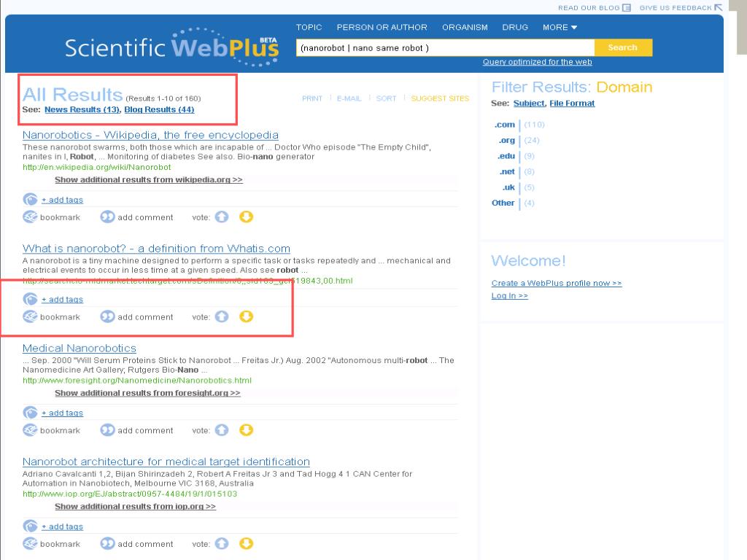Open the foresight.org Nanorobotics.html URL
The height and width of the screenshot is (560, 747).
[137, 381]
